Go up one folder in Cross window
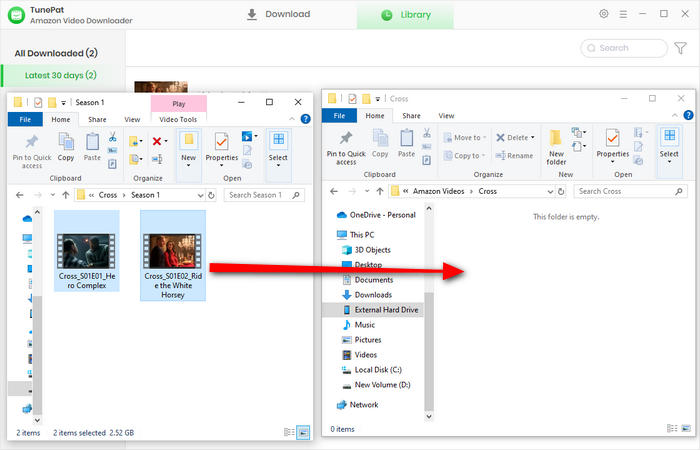Image resolution: width=700 pixels, height=450 pixels. pos(380,191)
